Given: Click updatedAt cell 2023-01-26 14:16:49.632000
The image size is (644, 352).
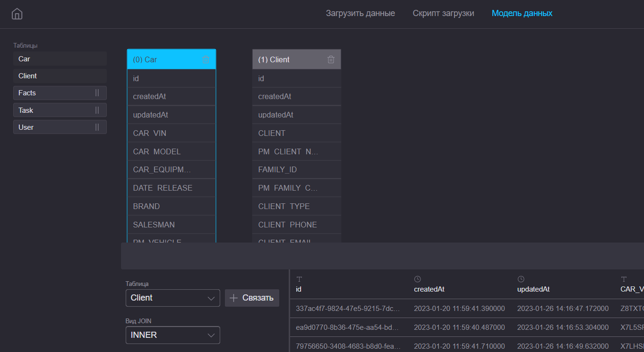Looking at the screenshot, I should coord(563,346).
